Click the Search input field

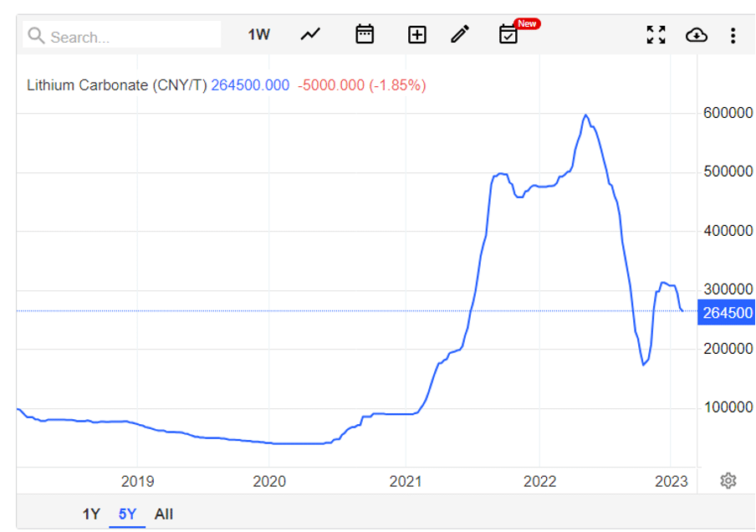point(121,35)
